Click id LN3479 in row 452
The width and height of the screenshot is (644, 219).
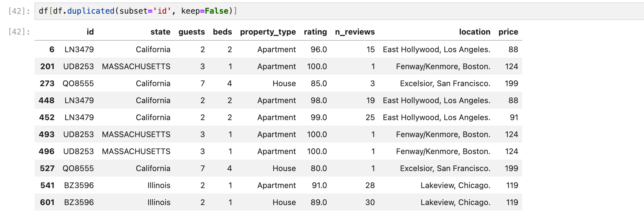(x=79, y=117)
